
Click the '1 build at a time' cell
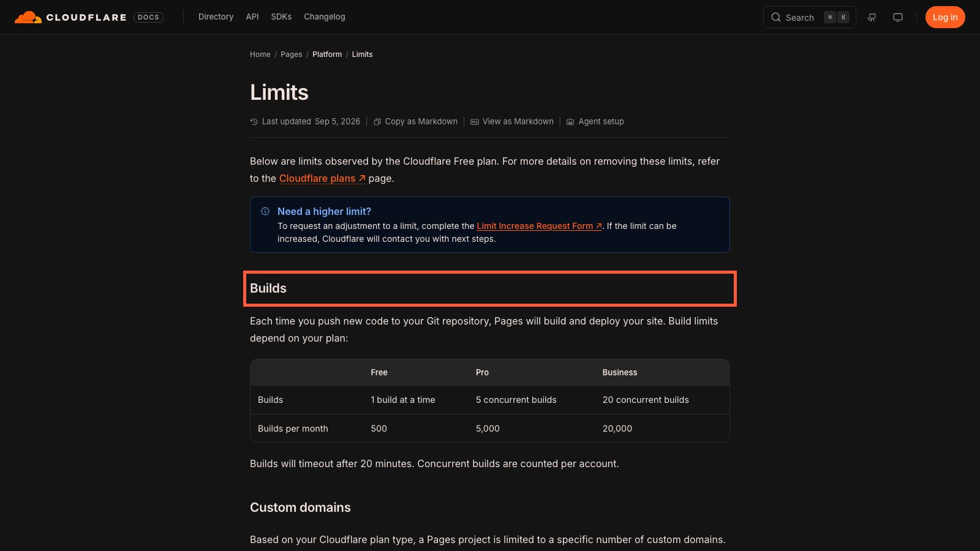point(403,400)
